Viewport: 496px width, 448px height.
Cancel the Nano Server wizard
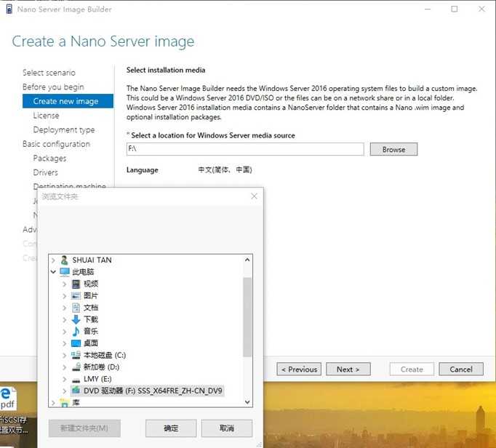(461, 369)
